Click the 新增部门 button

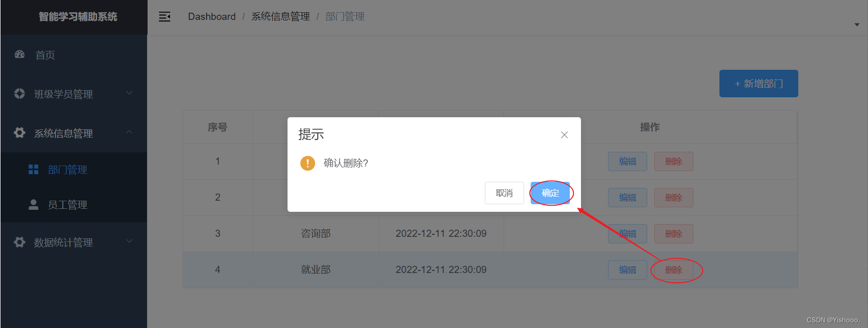(x=759, y=84)
